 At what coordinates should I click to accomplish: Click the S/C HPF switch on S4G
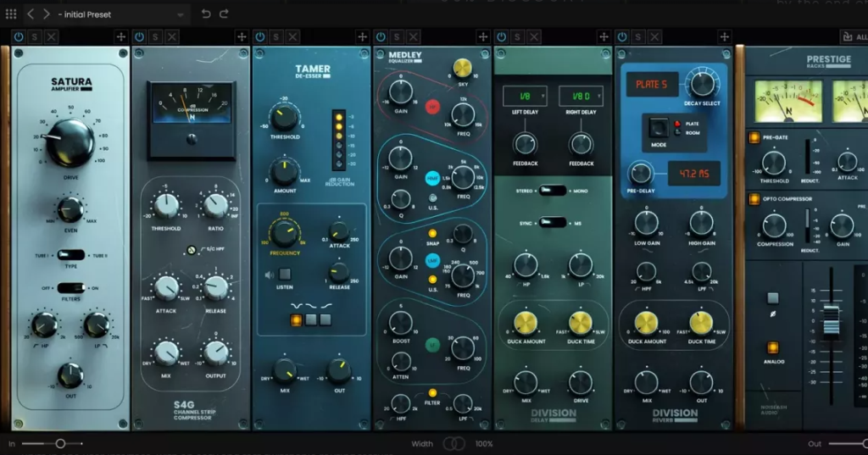point(192,250)
